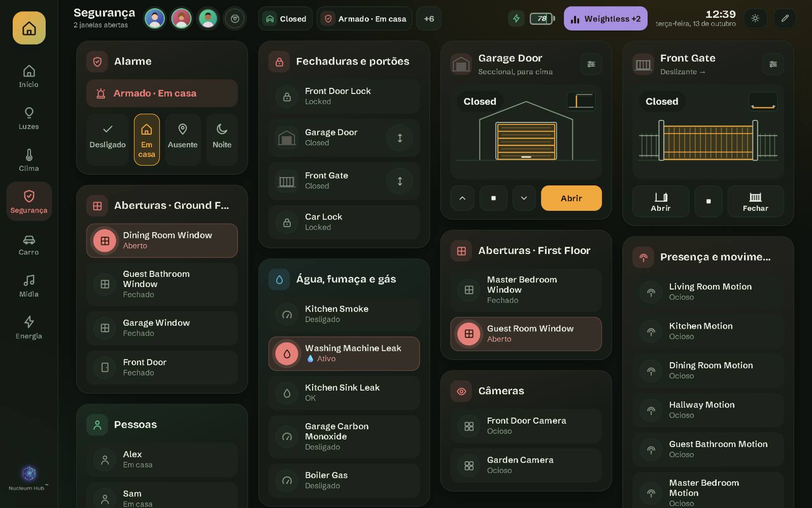Viewport: 812px width, 508px height.
Task: Click the robot vacuum icon beside avatars
Action: tap(235, 19)
